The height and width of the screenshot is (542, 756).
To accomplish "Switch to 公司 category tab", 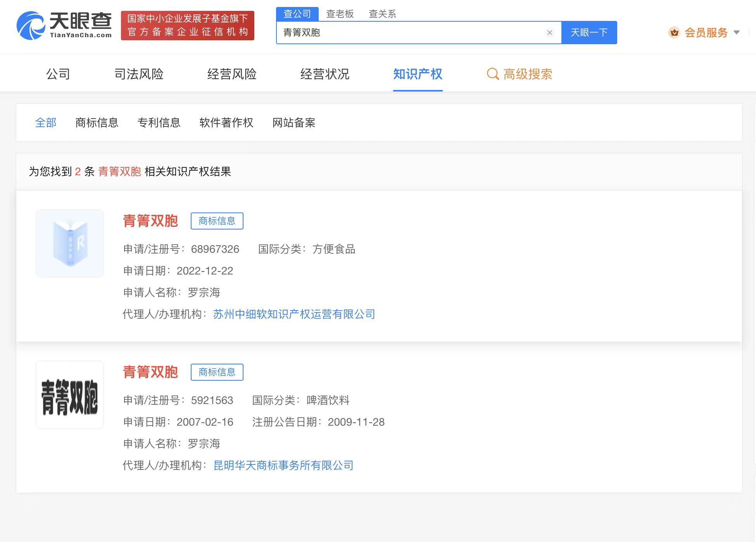I will click(58, 74).
